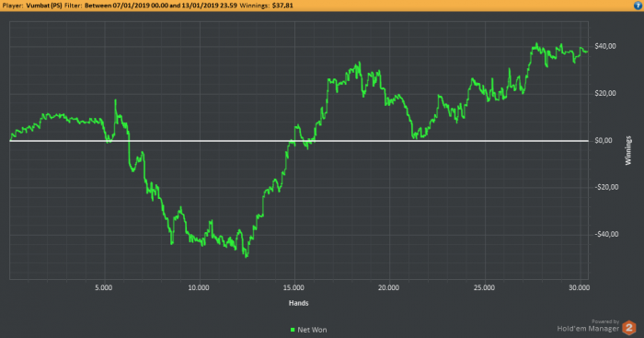Click the 30.000 hands axis label
This screenshot has width=644, height=338.
pos(579,288)
